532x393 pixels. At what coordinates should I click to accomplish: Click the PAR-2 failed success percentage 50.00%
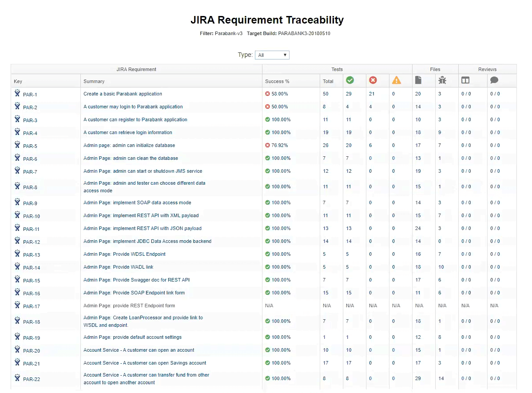pos(279,107)
